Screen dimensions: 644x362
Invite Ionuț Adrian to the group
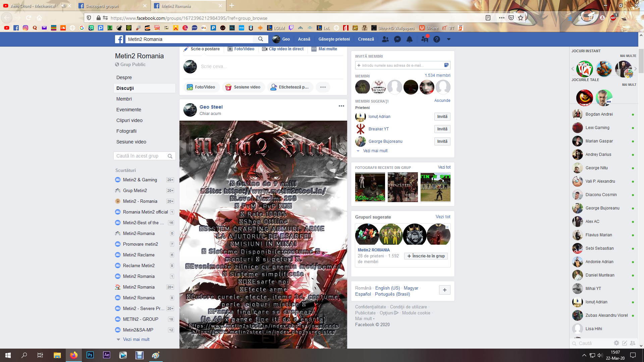tap(442, 117)
